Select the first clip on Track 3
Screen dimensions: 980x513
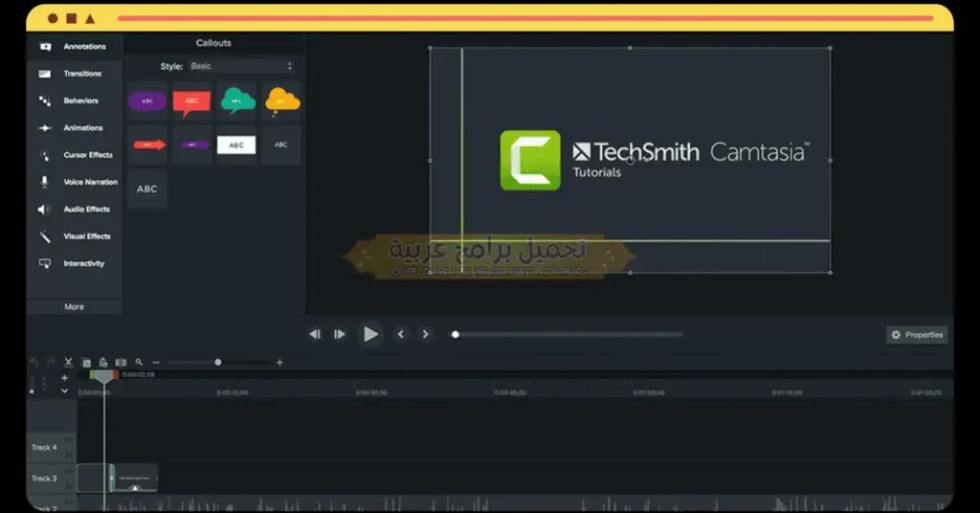pos(94,478)
